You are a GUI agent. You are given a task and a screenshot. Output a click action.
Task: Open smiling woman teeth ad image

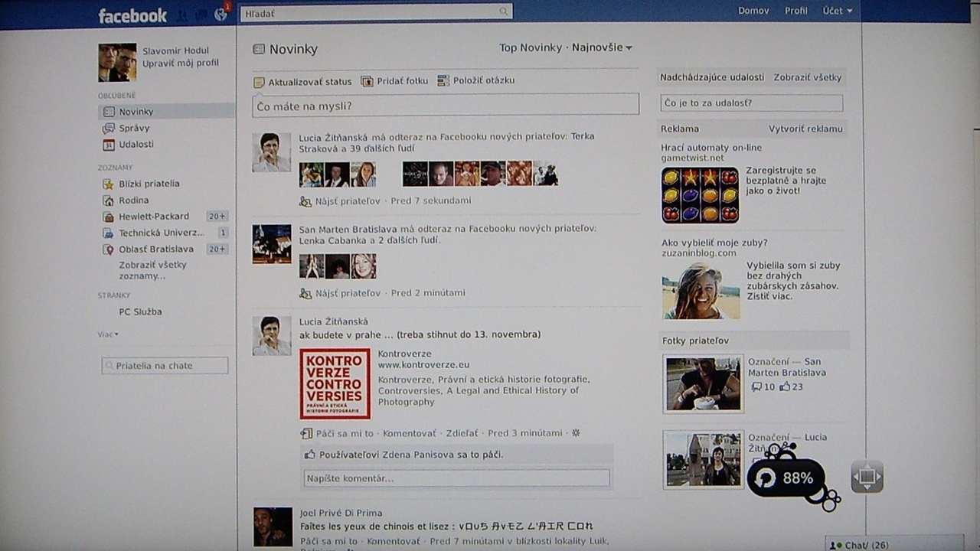tap(701, 291)
